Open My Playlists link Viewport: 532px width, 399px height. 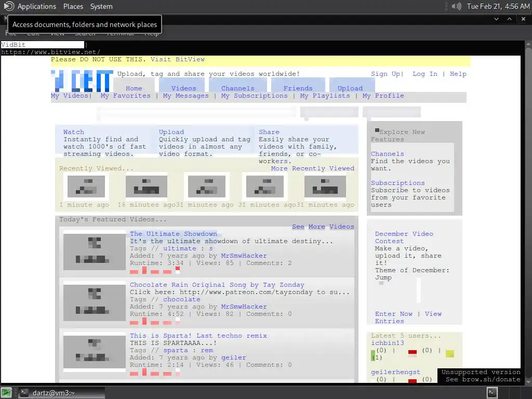tap(325, 96)
